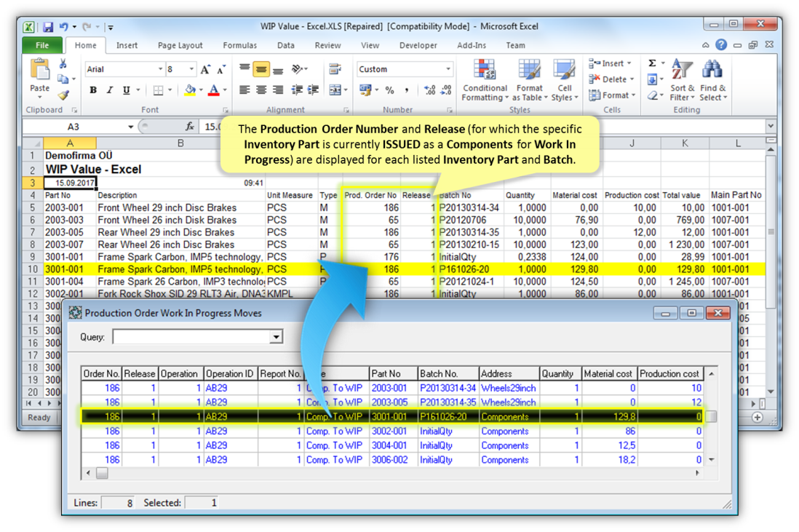Open the Arial font name dropdown
This screenshot has width=799, height=532.
pos(160,69)
